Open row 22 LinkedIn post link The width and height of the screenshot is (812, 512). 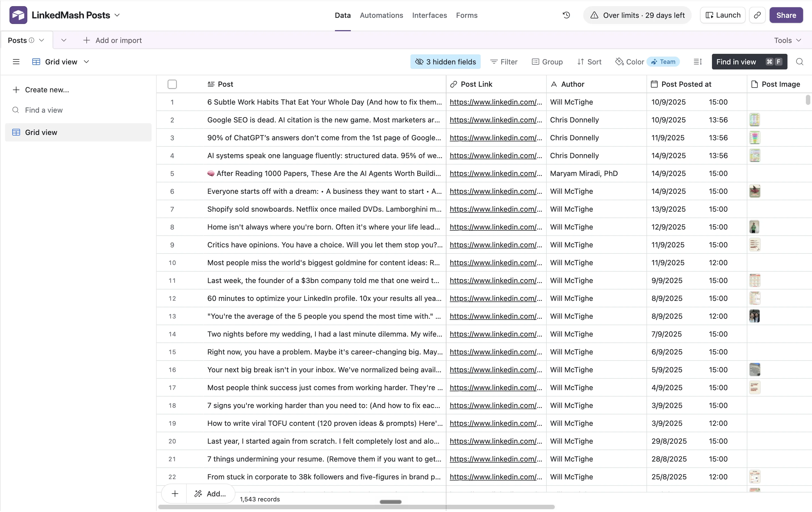pyautogui.click(x=496, y=477)
